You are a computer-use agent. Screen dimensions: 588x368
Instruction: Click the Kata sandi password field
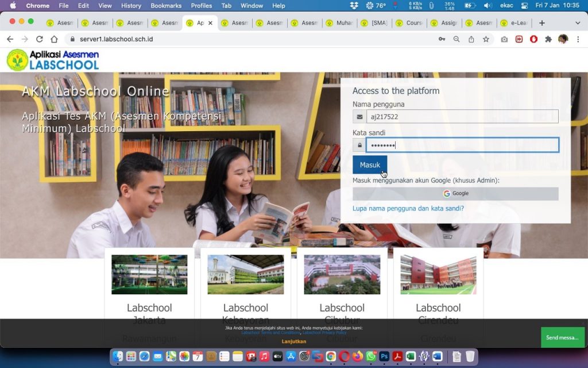click(x=462, y=145)
